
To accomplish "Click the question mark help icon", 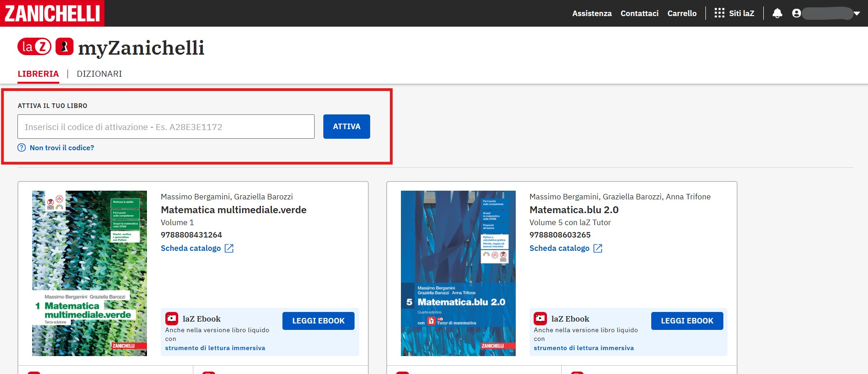I will tap(22, 147).
